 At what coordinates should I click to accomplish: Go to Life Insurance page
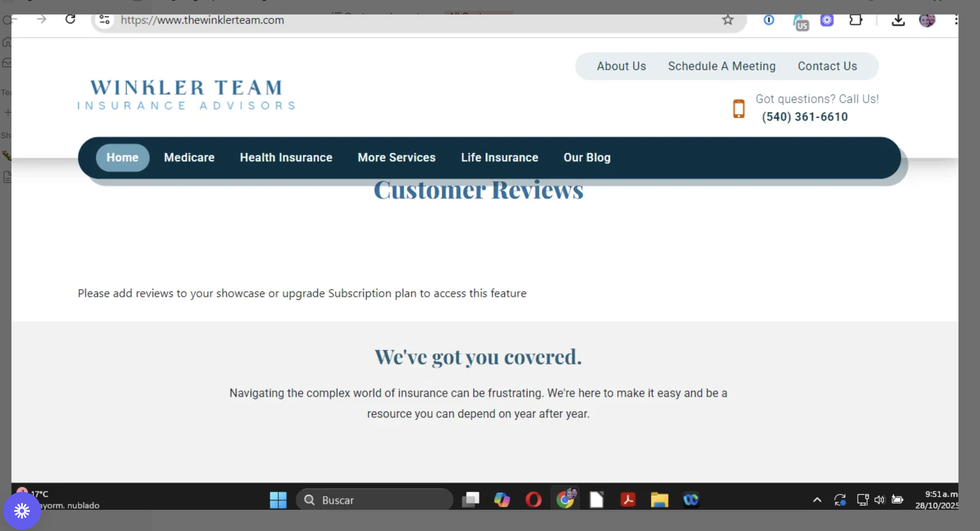(x=499, y=157)
